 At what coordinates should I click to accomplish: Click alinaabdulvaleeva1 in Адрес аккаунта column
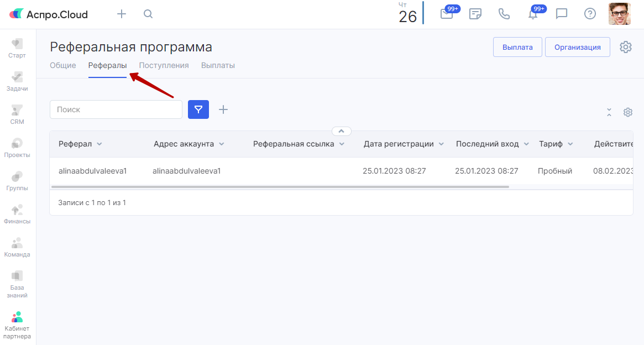coord(186,171)
